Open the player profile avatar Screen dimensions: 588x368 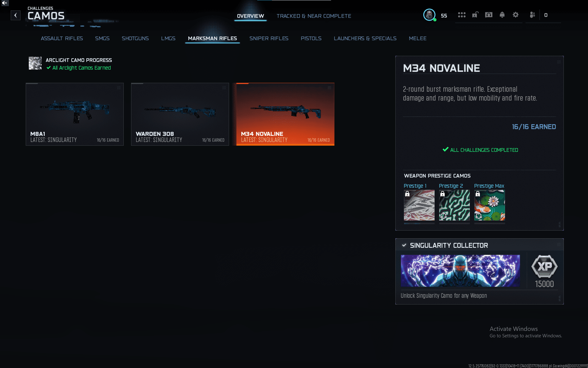(429, 15)
